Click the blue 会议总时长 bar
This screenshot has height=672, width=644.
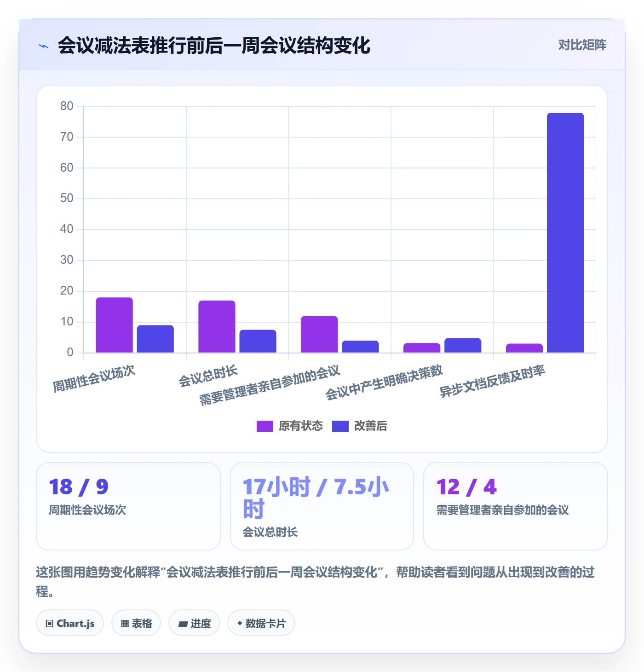coord(258,342)
